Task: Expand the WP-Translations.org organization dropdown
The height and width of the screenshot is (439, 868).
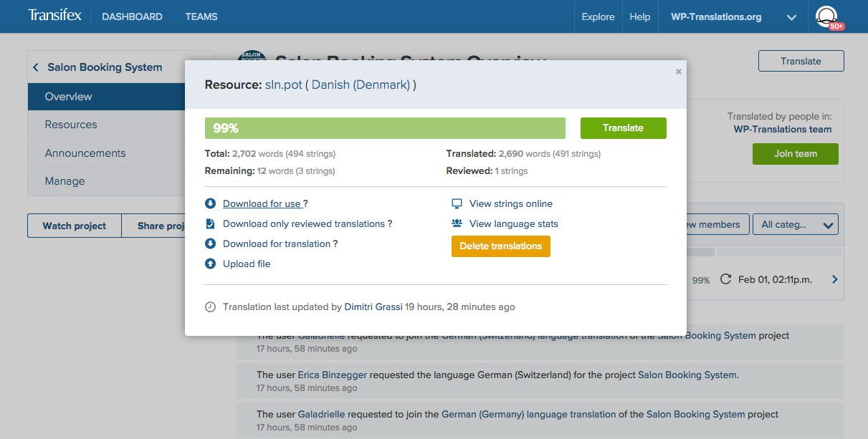Action: pyautogui.click(x=791, y=17)
